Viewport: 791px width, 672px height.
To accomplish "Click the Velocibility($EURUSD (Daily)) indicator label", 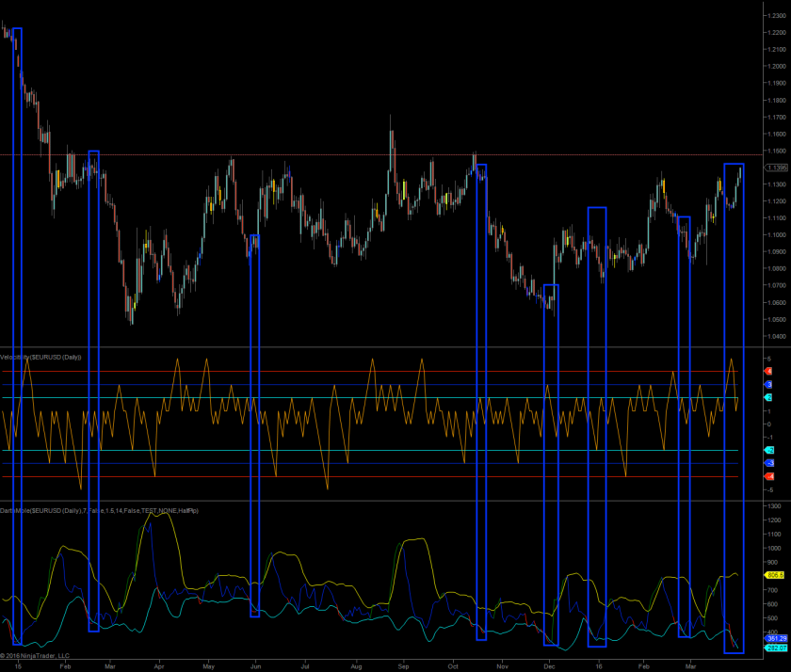I will tap(41, 357).
